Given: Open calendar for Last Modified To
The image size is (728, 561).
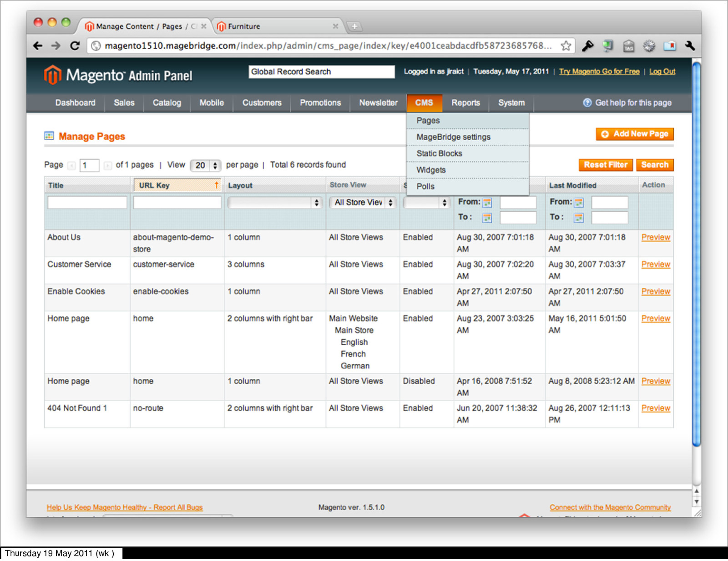Looking at the screenshot, I should (x=579, y=218).
